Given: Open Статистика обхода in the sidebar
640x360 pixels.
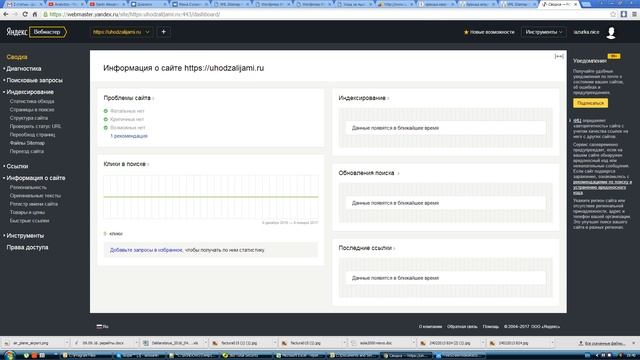Looking at the screenshot, I should [x=32, y=101].
